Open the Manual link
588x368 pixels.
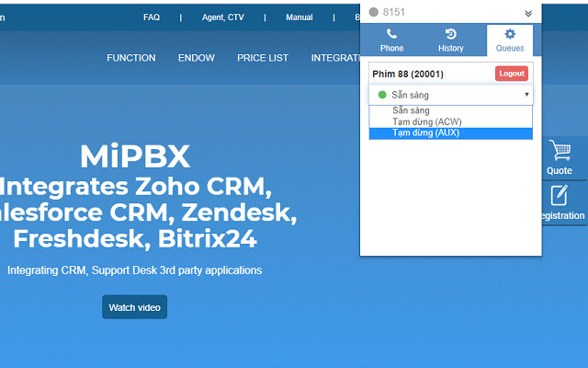[x=300, y=17]
